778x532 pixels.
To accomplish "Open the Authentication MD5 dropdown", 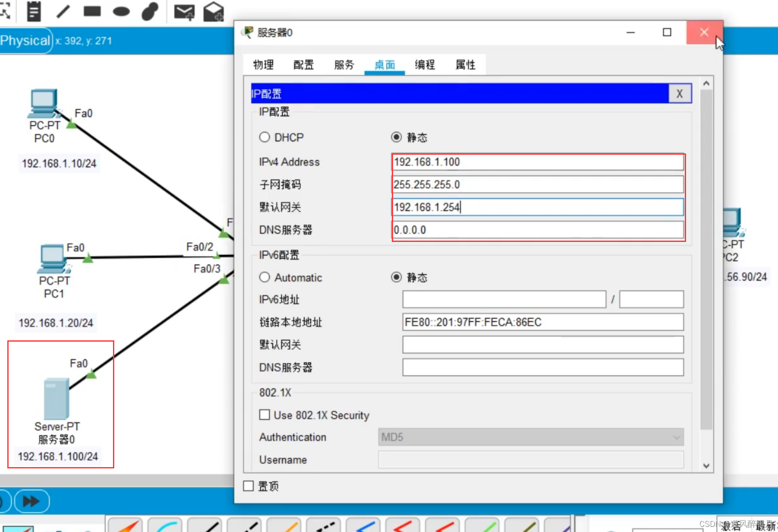I will tap(531, 437).
